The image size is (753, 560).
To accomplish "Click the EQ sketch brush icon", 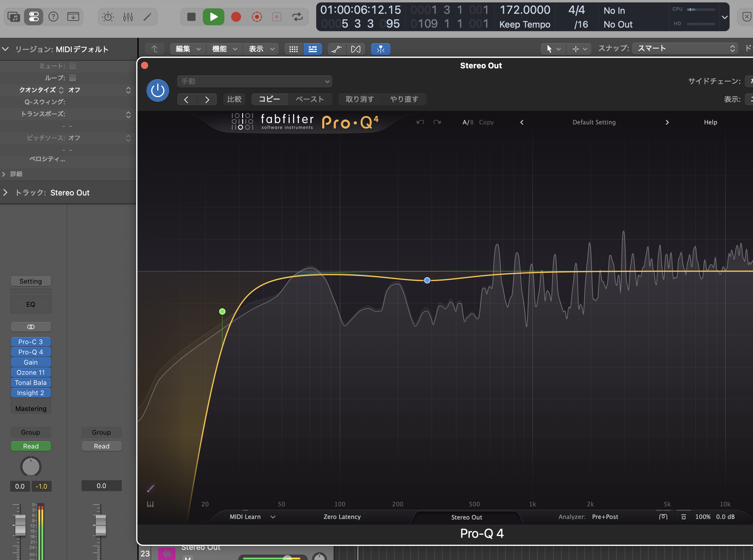I will pos(151,488).
